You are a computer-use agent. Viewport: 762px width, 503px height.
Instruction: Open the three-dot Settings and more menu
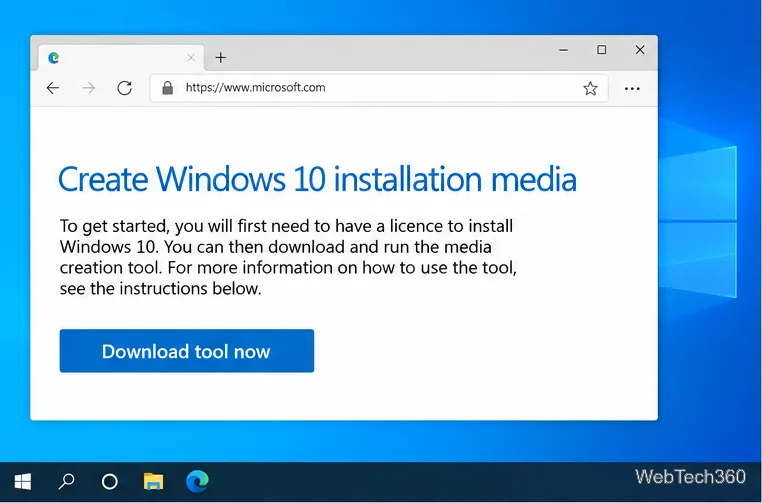(632, 88)
